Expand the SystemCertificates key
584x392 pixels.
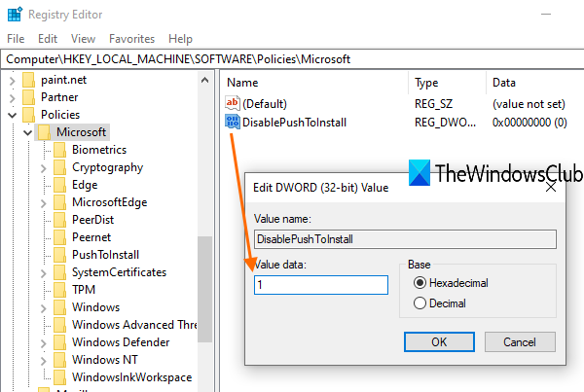coord(44,273)
